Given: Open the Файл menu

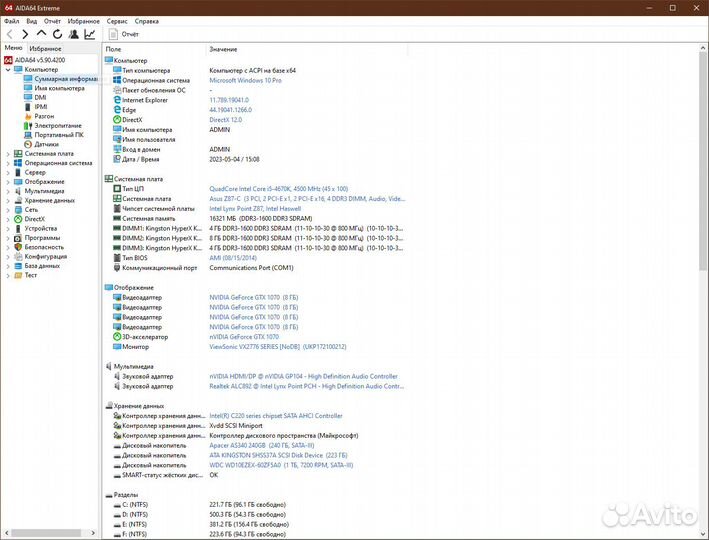Looking at the screenshot, I should click(11, 20).
